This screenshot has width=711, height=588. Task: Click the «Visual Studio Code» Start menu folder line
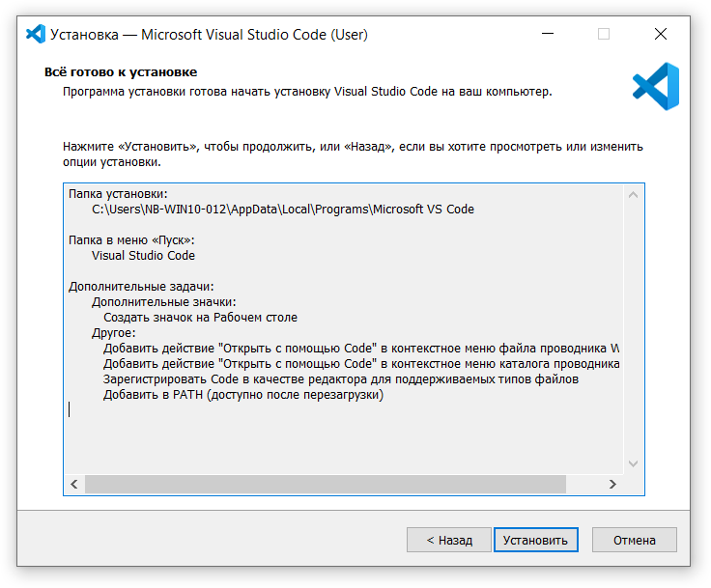pos(143,256)
